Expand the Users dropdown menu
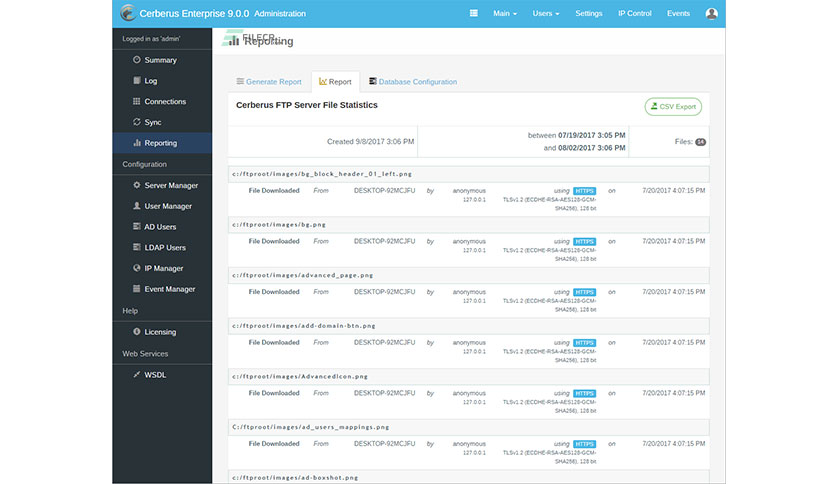836x484 pixels. point(545,13)
